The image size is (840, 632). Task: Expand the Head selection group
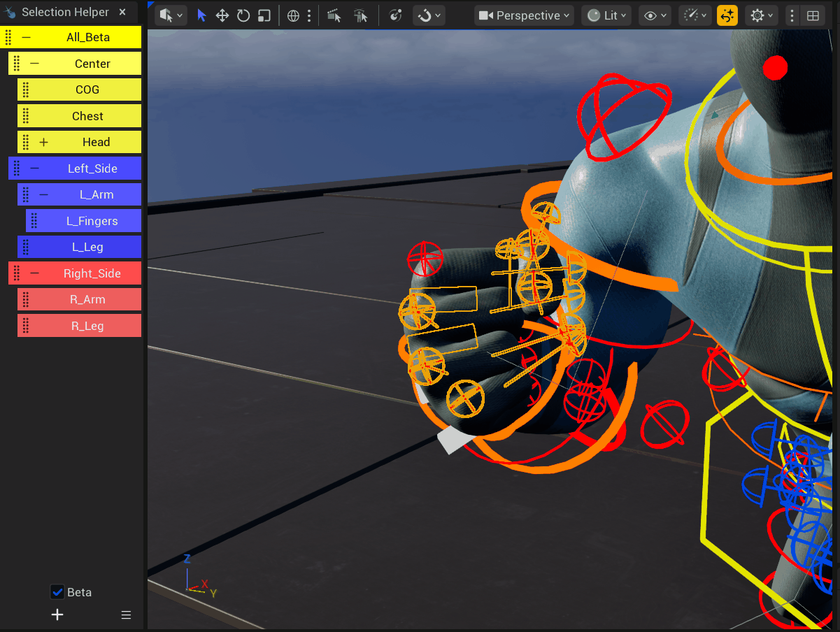(43, 143)
